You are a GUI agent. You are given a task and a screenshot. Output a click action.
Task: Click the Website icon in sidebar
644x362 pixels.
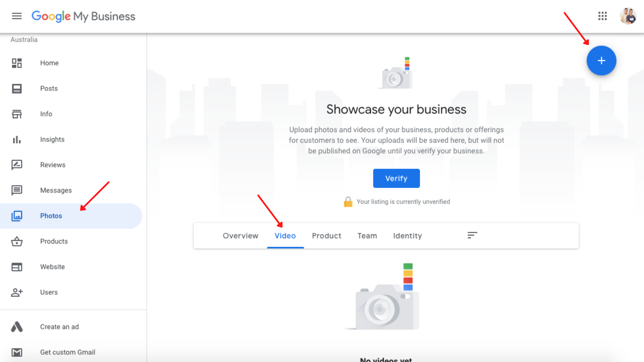(17, 267)
